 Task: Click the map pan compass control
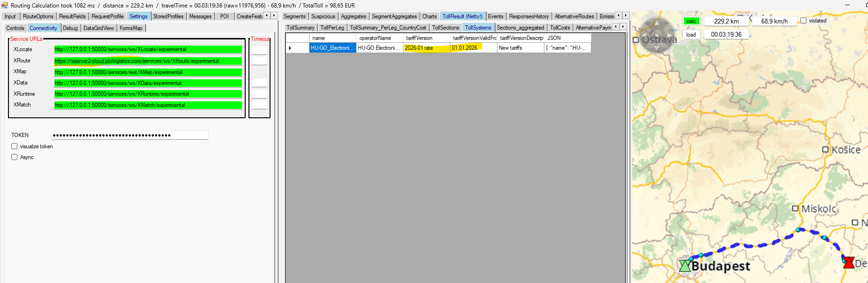coord(657,35)
